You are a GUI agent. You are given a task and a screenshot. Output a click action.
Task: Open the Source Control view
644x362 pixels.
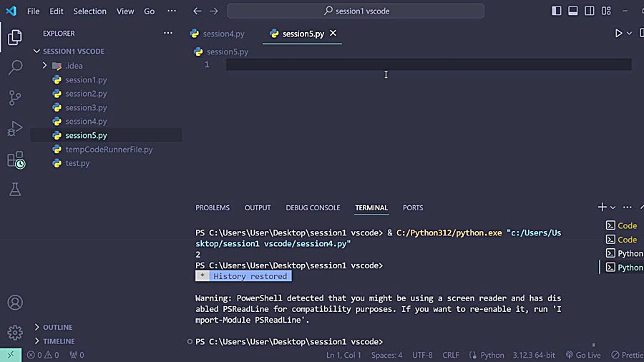coord(15,98)
